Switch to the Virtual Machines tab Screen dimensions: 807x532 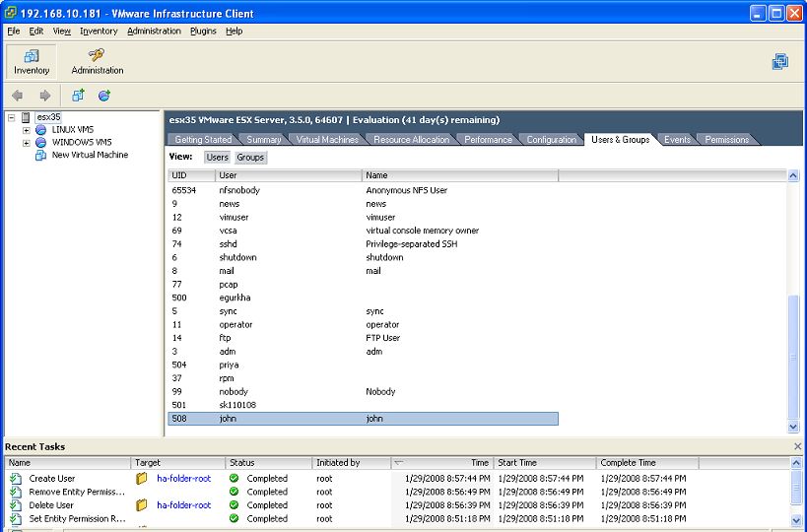327,140
